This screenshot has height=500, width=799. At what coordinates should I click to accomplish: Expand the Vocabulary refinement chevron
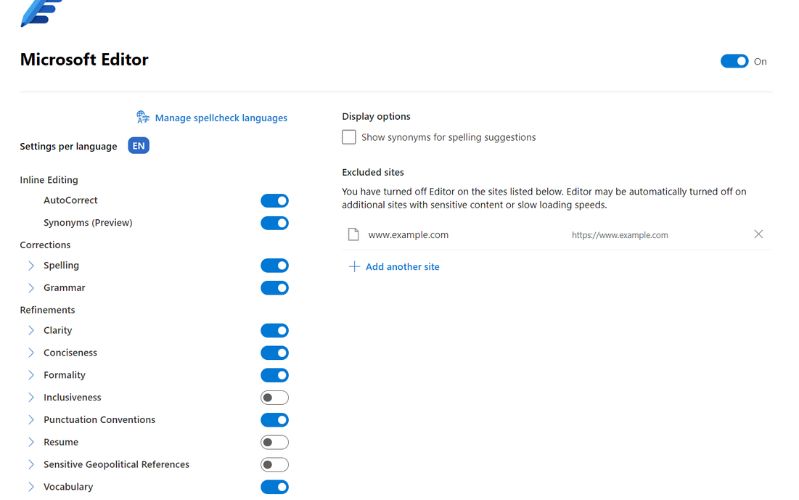[31, 487]
